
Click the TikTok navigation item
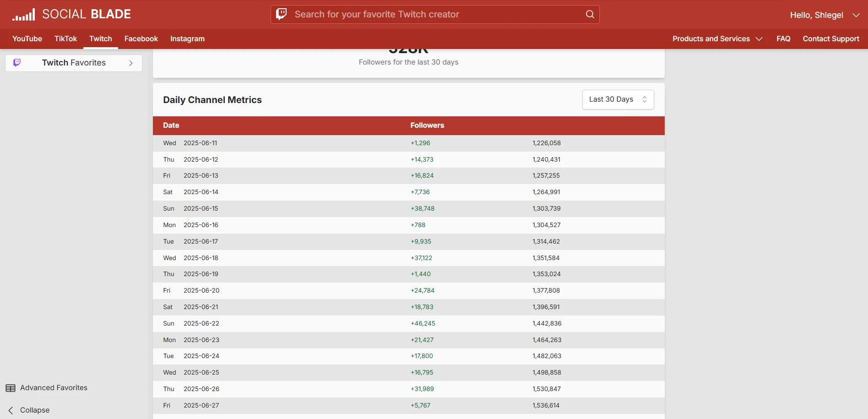[65, 39]
